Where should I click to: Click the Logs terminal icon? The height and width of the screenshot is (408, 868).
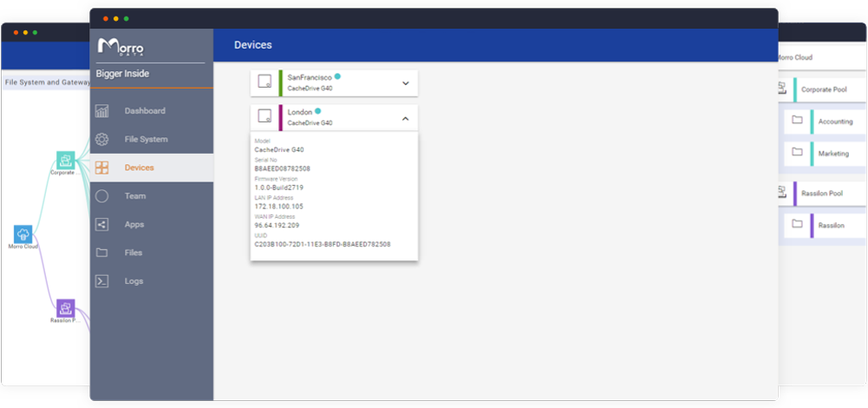tap(101, 281)
